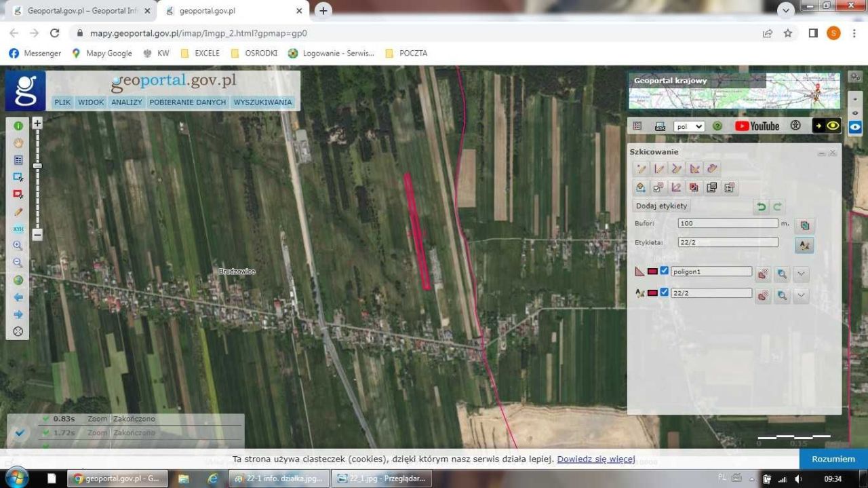Expand options for the 22/2 label row

[801, 295]
